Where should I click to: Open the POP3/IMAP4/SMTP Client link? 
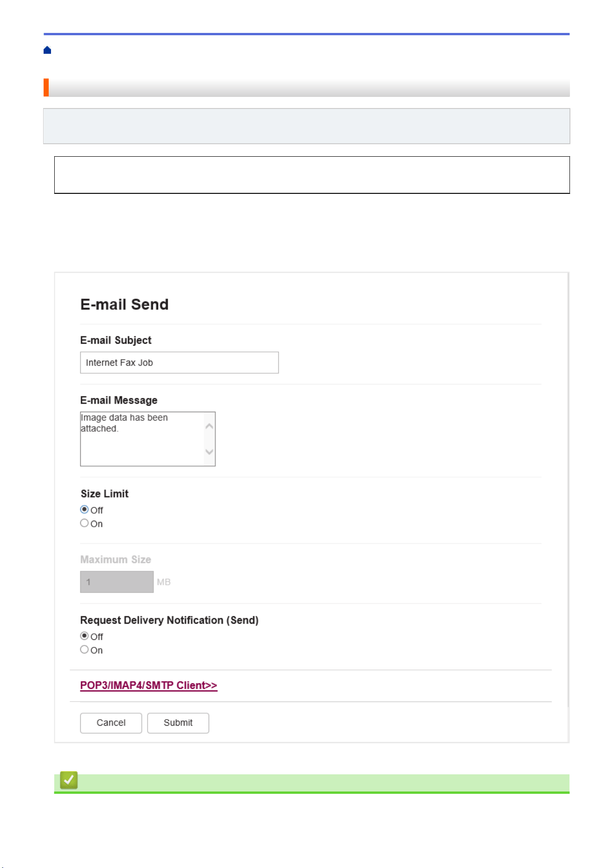click(149, 685)
